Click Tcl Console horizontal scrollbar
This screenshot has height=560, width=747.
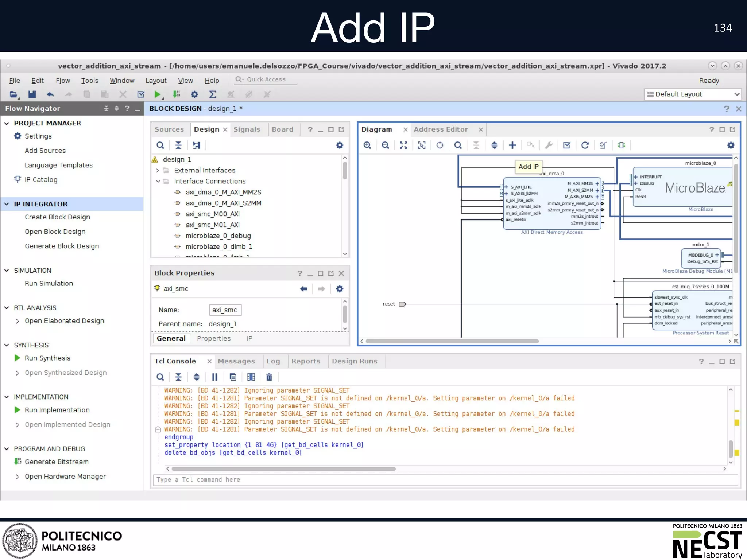pos(283,469)
